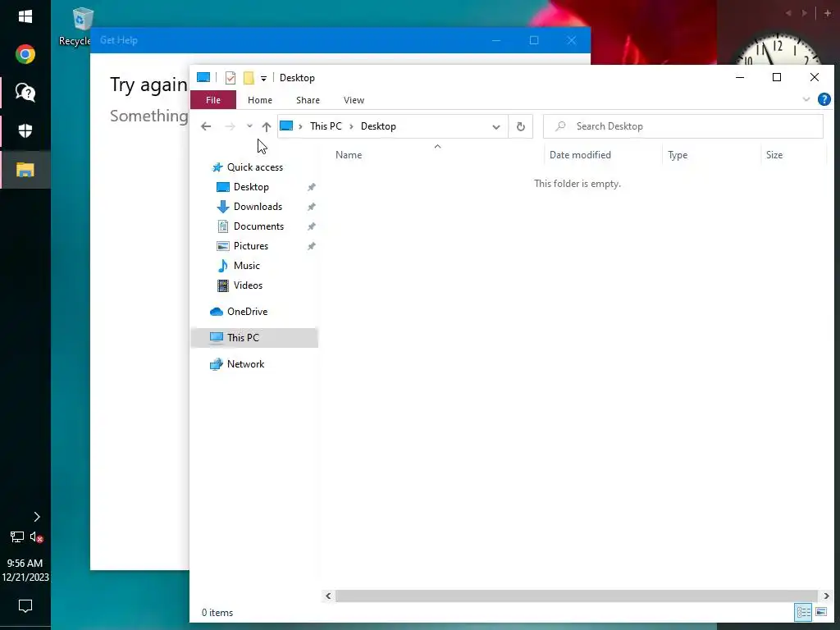Click the Explorer window system icon in the title bar

pyautogui.click(x=203, y=78)
